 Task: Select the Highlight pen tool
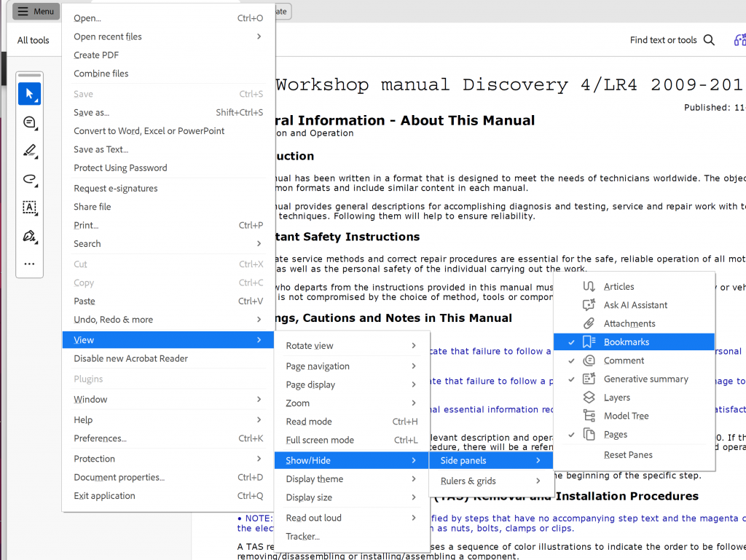pos(29,151)
